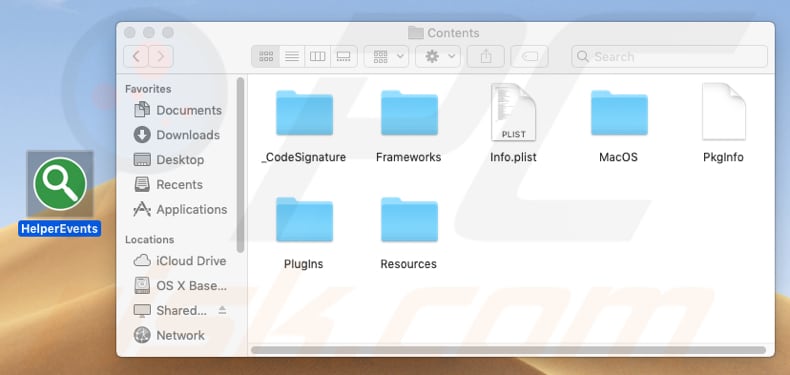Image resolution: width=790 pixels, height=375 pixels.
Task: Open Recents in the sidebar
Action: [169, 184]
